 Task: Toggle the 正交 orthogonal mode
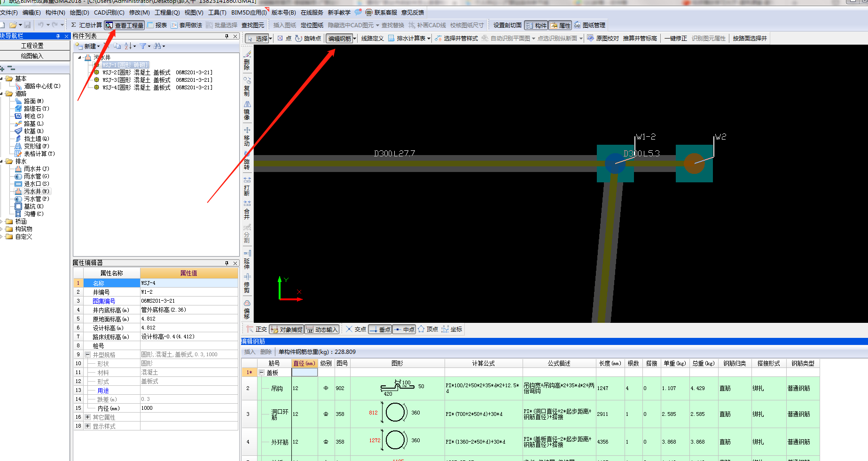point(256,329)
